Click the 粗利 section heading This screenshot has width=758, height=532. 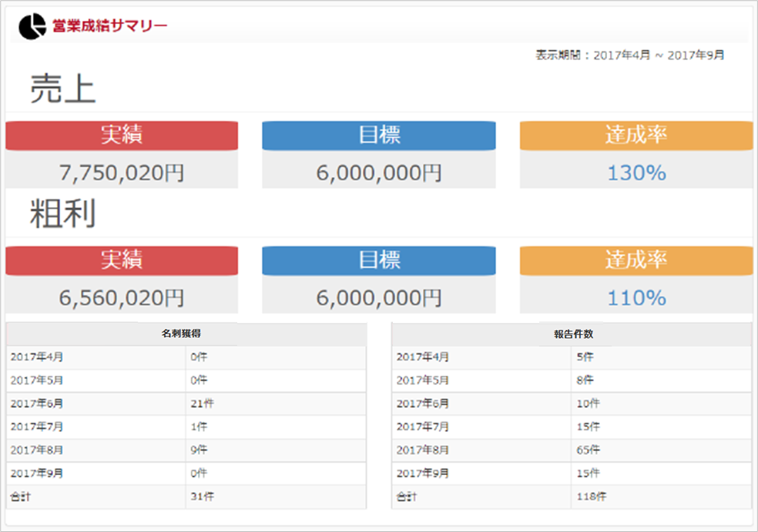click(63, 214)
